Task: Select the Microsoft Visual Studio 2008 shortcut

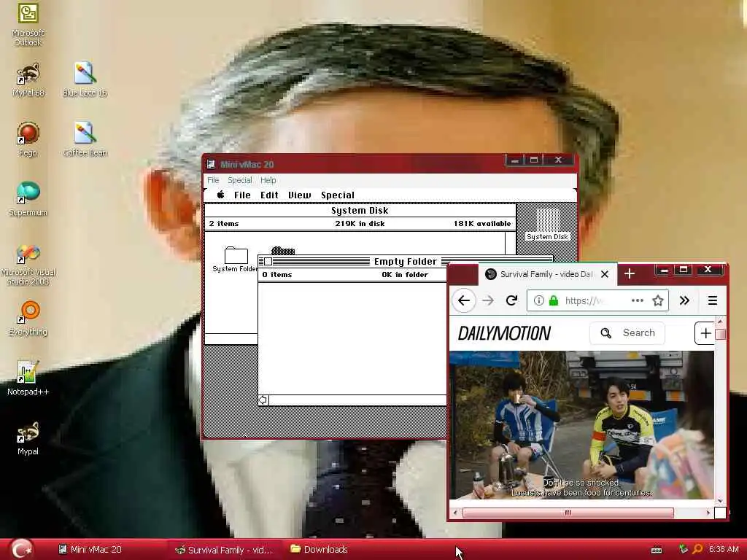Action: click(28, 265)
